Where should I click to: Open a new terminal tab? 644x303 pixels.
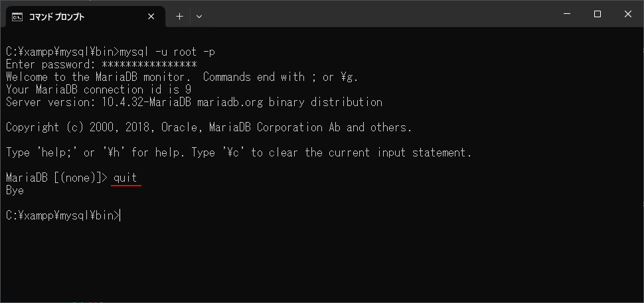pyautogui.click(x=179, y=17)
